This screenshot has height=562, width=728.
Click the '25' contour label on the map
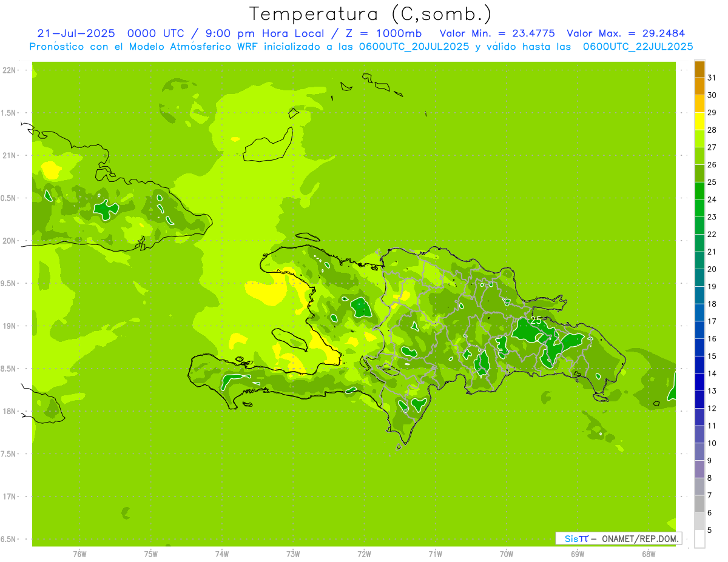pyautogui.click(x=536, y=319)
